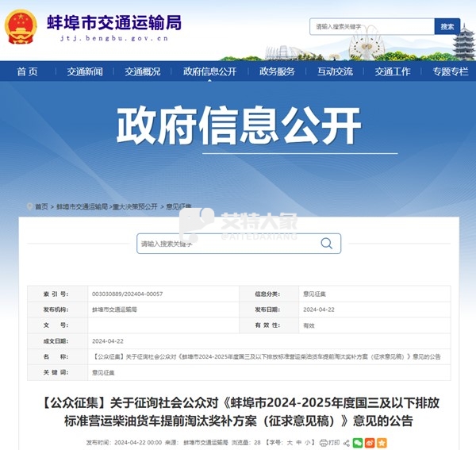Share article via green WeChat icon

[x=359, y=442]
